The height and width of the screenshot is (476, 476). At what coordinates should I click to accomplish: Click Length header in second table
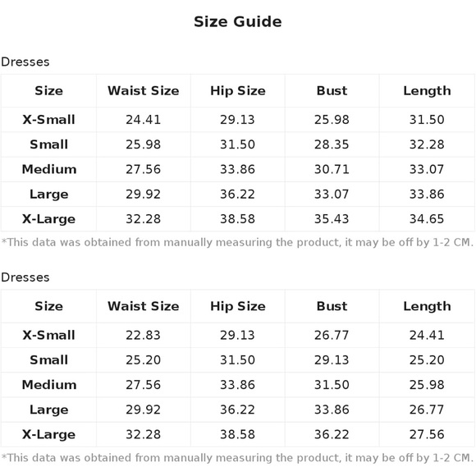427,306
